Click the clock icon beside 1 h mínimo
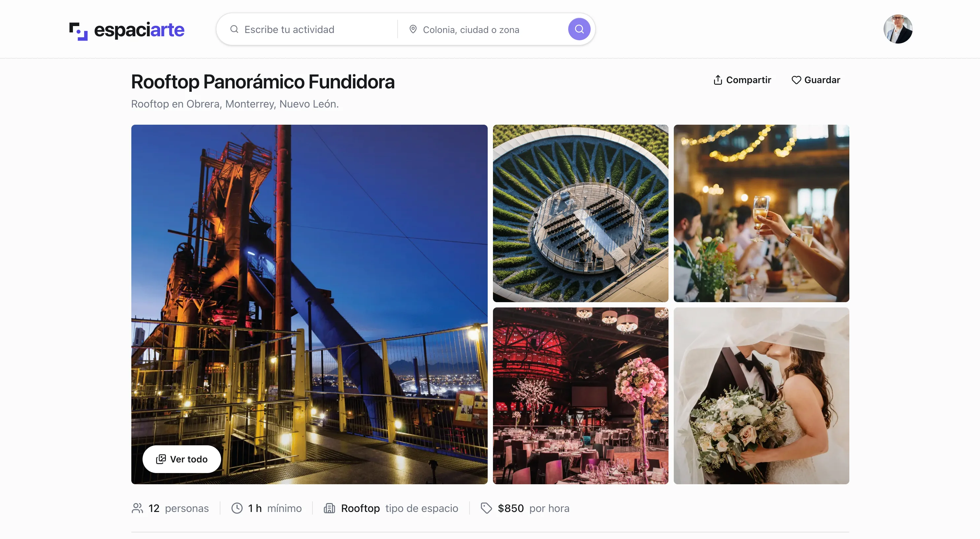 tap(237, 508)
